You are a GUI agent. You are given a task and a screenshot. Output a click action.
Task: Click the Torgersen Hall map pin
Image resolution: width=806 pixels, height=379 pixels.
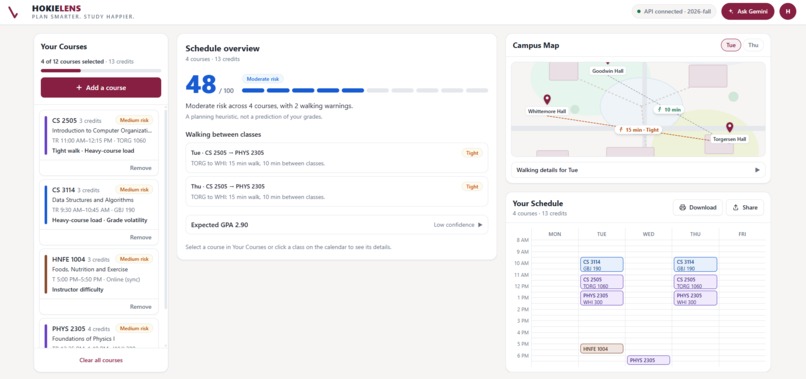[729, 128]
